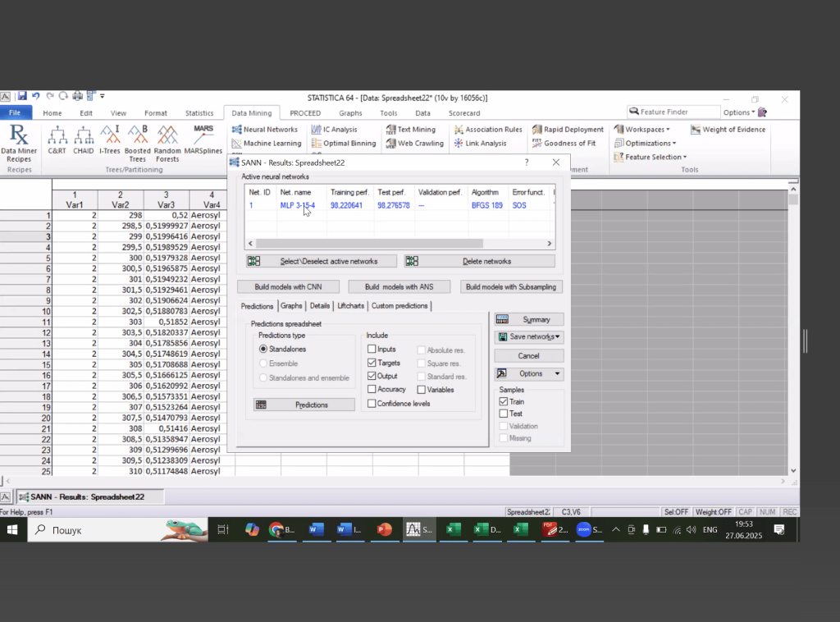Click Build models with ANS

[x=399, y=287]
